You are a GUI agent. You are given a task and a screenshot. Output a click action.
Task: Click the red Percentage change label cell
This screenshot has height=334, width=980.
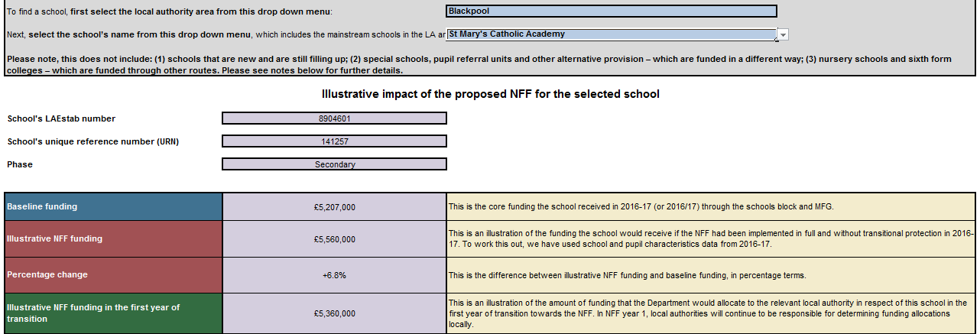[113, 274]
